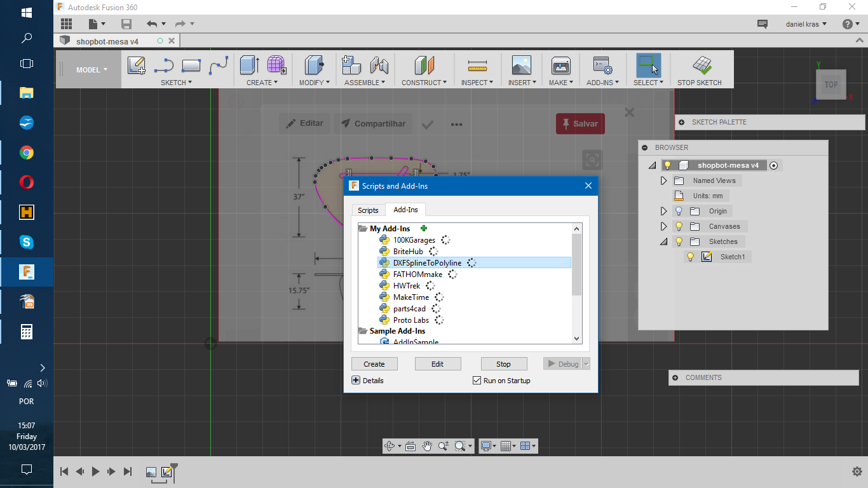Click the Edit button in dialog
Screen dimensions: 868x488
point(438,364)
